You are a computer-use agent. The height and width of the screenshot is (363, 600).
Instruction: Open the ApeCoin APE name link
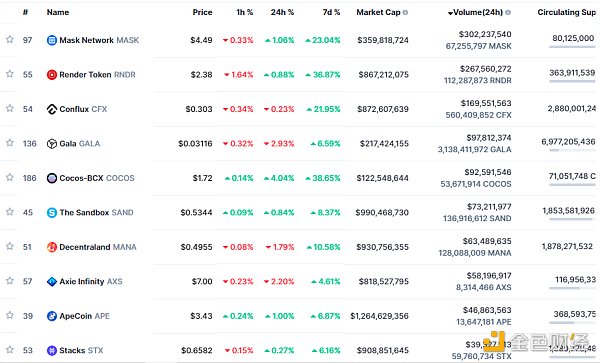84,316
